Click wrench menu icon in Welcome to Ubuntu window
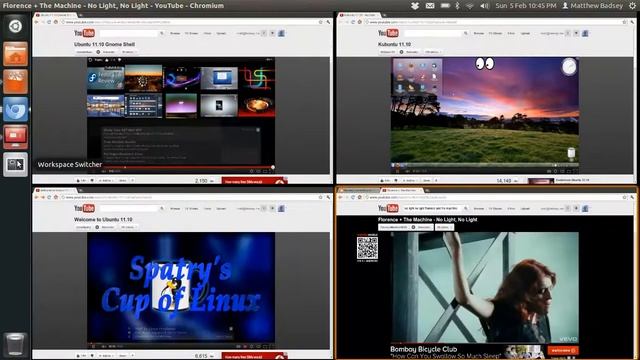 click(328, 197)
